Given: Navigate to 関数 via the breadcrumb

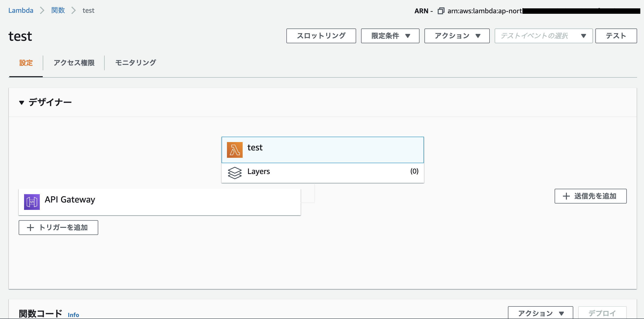Looking at the screenshot, I should (57, 10).
